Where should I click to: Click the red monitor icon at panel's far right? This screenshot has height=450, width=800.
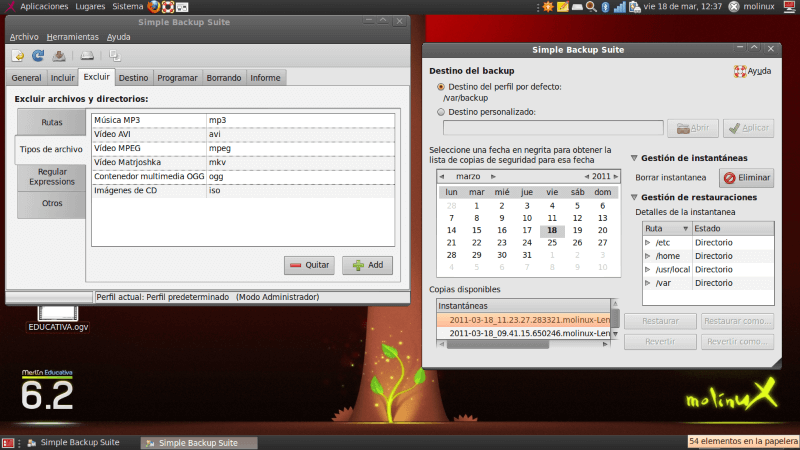[x=790, y=7]
